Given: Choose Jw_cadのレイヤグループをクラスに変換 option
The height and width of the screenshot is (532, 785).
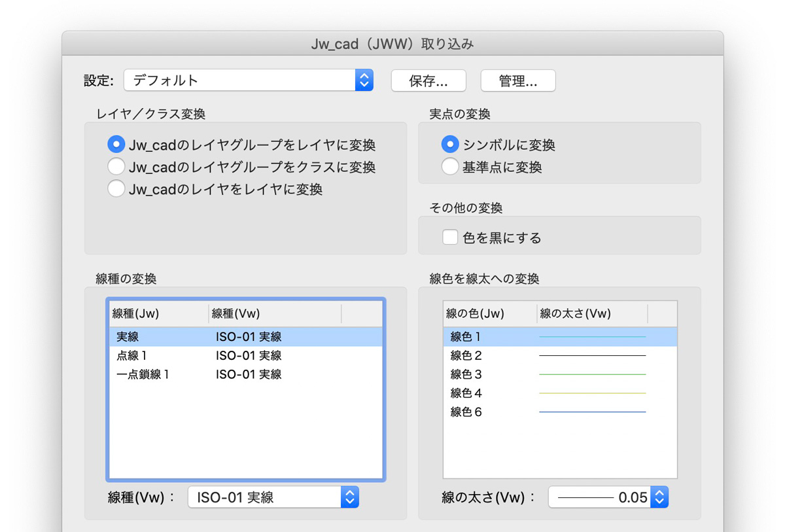Looking at the screenshot, I should [x=116, y=167].
